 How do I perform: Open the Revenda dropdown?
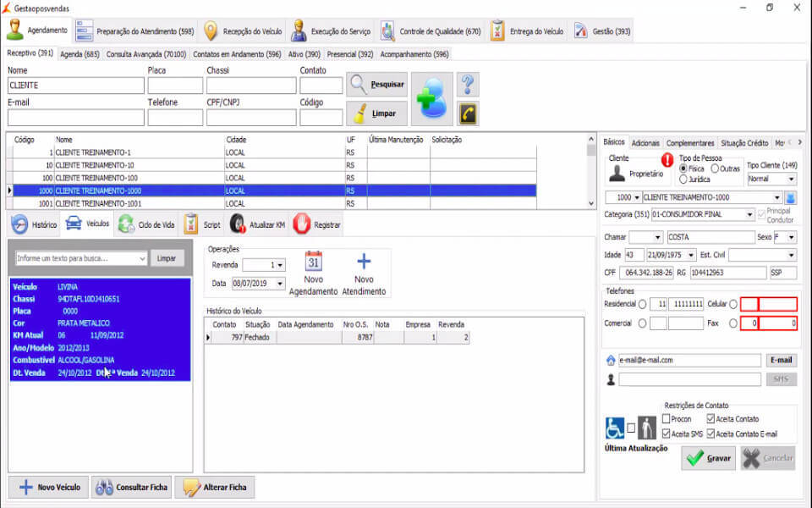pos(280,265)
